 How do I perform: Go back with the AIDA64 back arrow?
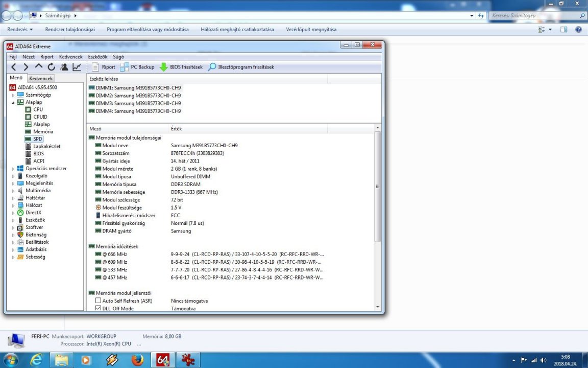(x=14, y=67)
